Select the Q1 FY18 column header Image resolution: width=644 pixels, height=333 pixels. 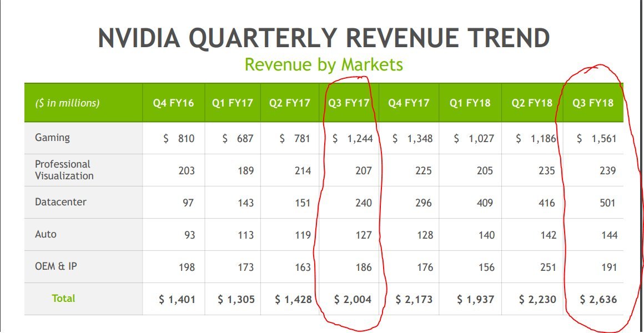[x=470, y=103]
